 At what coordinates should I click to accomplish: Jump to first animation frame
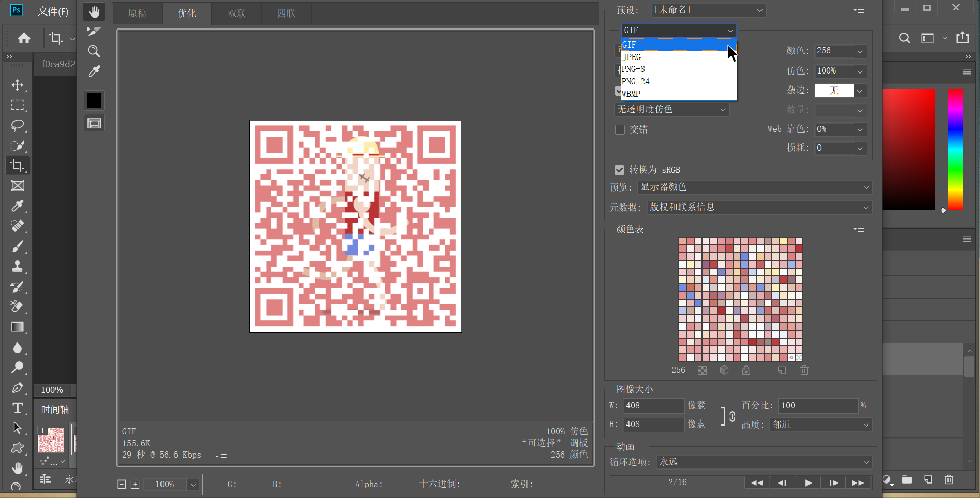[x=757, y=482]
